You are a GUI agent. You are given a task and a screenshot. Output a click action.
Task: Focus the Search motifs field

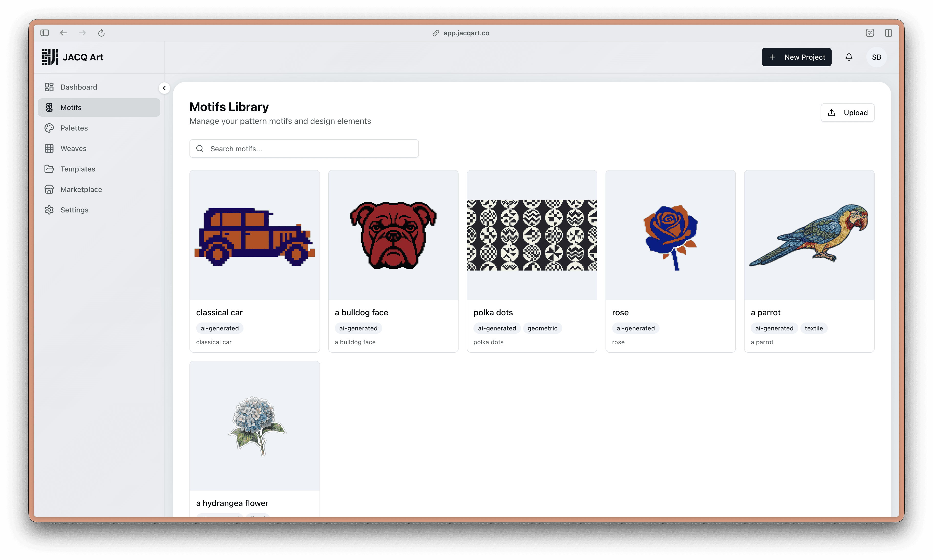[x=310, y=149]
